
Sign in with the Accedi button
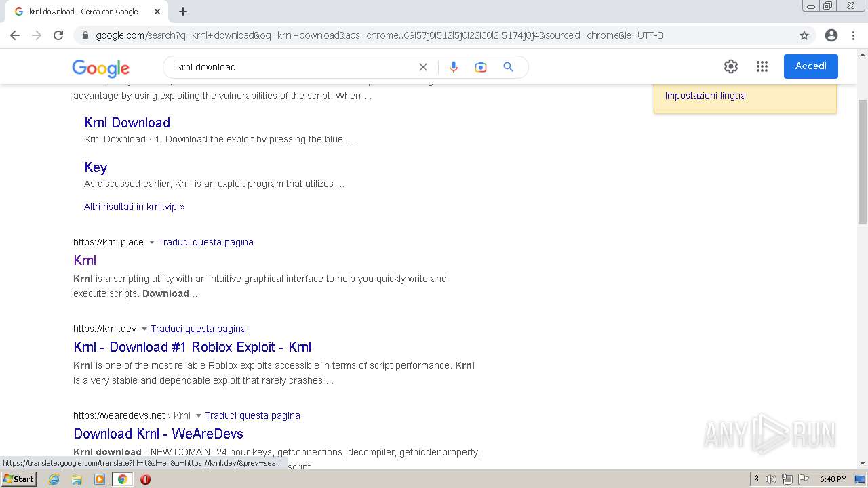(x=811, y=66)
